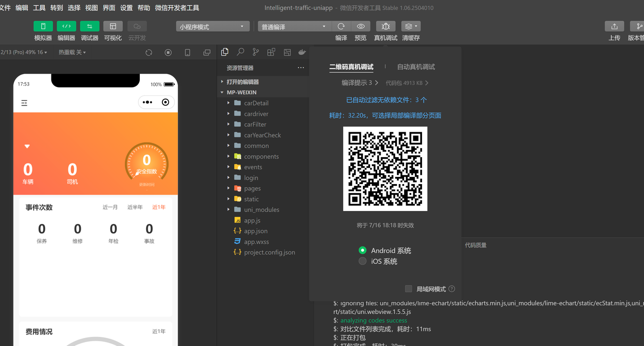Enable the 局域网模式 checkbox
Image resolution: width=644 pixels, height=346 pixels.
[409, 289]
